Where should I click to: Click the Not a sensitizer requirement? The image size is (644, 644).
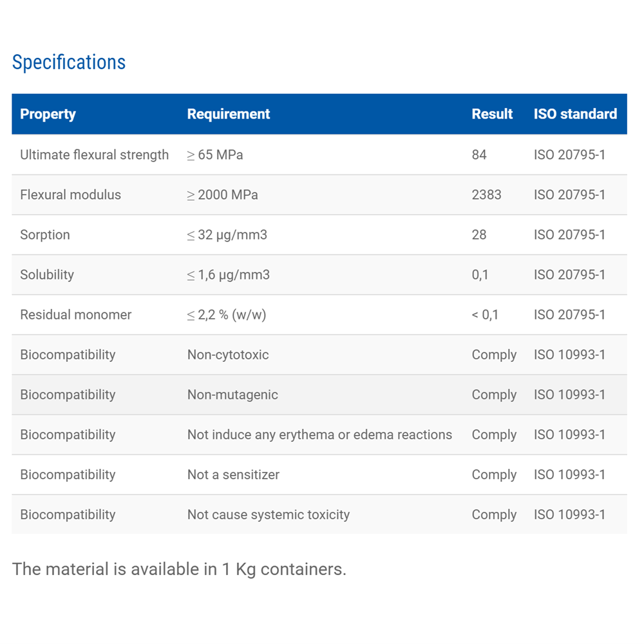tap(233, 475)
